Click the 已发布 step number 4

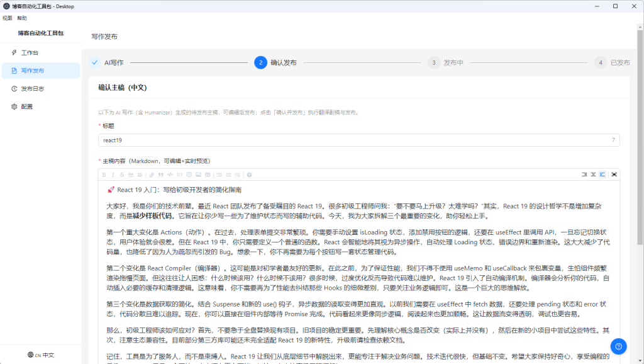click(x=601, y=62)
